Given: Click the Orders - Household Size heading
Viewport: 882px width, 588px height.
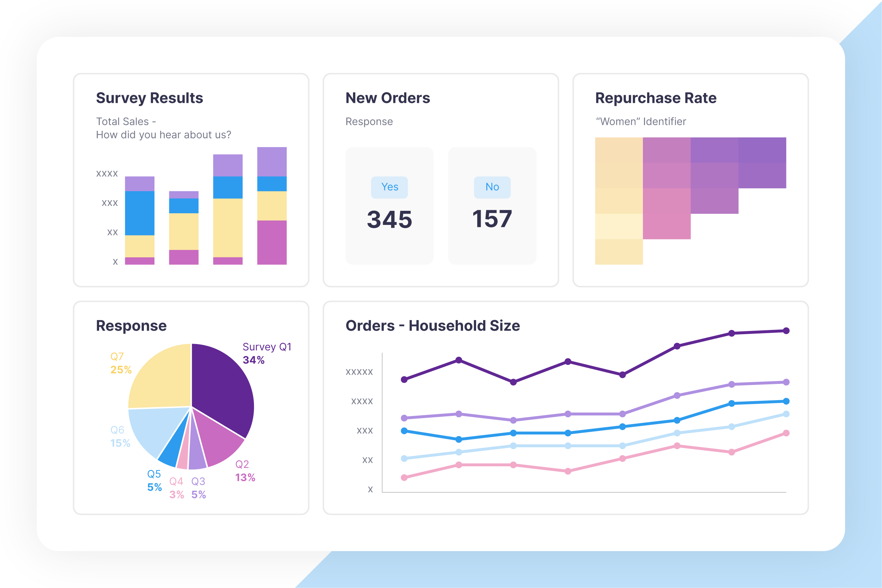Looking at the screenshot, I should tap(433, 325).
